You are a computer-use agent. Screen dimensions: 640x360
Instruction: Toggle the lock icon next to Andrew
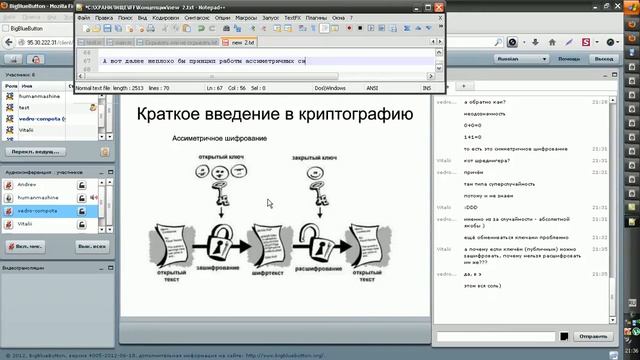[82, 185]
